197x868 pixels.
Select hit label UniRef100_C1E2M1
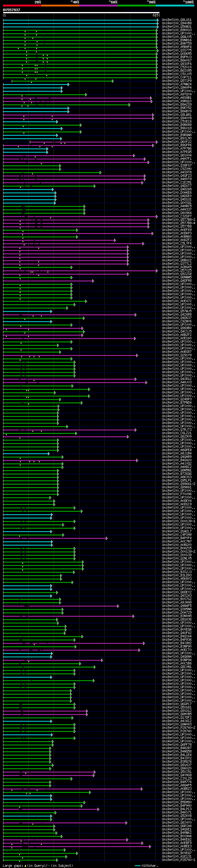177,182
